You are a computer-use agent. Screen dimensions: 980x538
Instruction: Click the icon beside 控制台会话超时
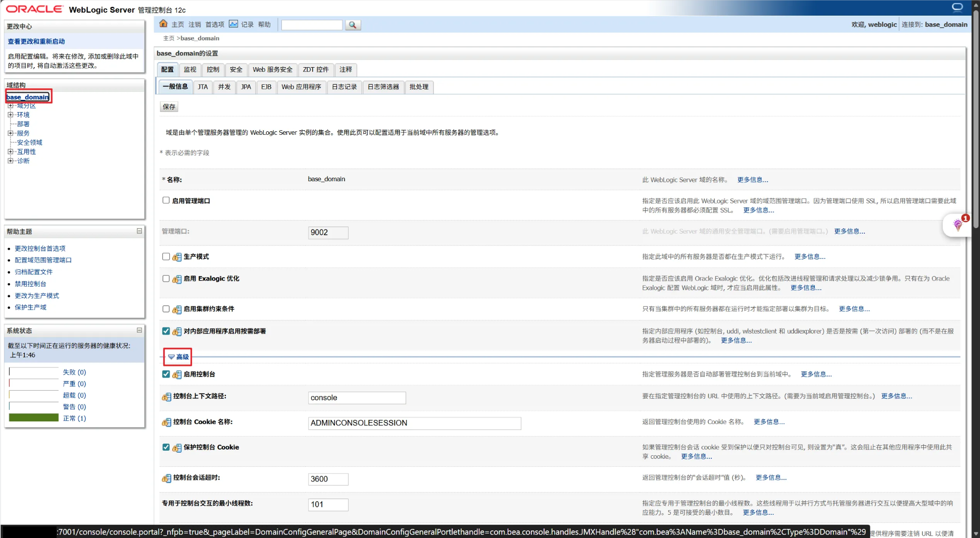point(166,478)
